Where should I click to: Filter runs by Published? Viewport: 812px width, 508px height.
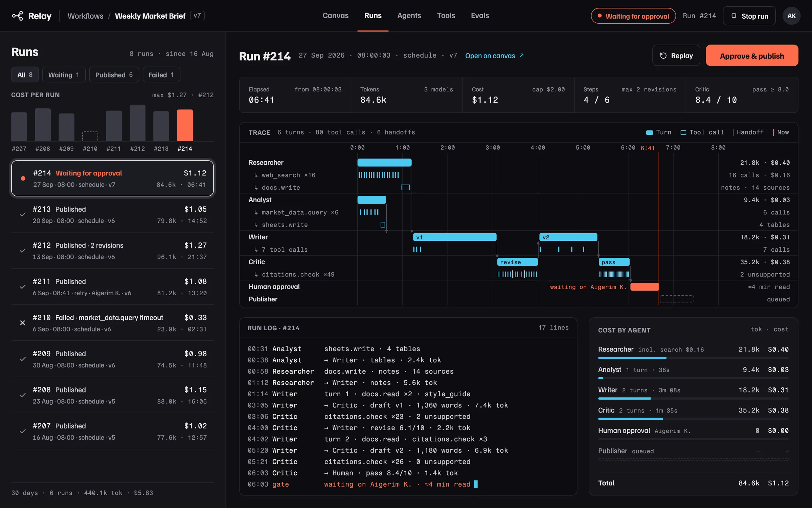(114, 75)
